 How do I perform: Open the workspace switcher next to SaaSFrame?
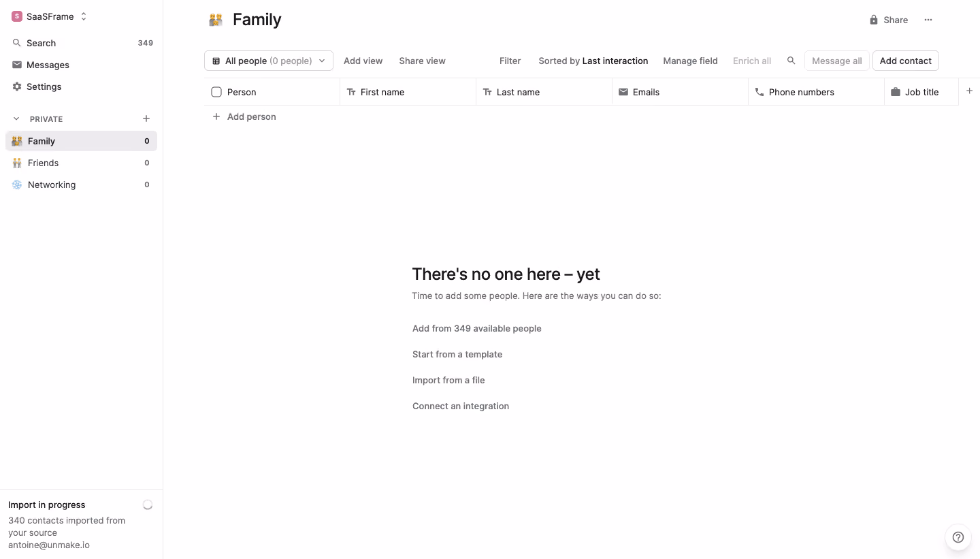point(84,16)
